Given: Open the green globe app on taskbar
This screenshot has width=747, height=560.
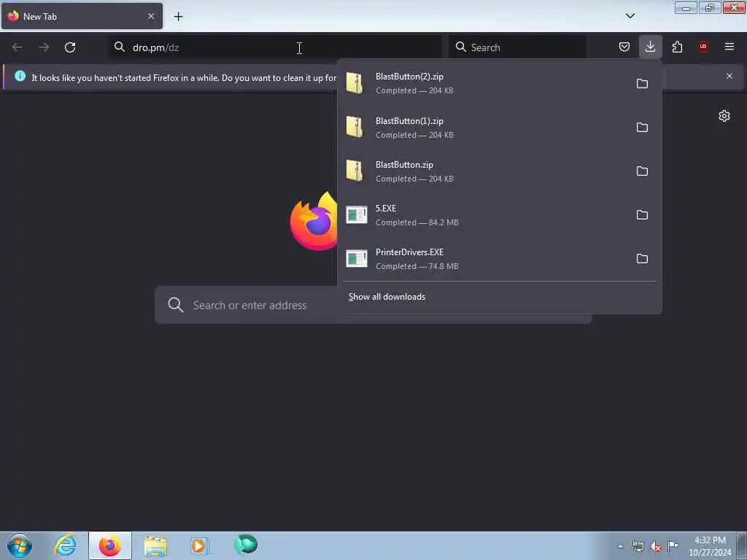Looking at the screenshot, I should coord(246,545).
